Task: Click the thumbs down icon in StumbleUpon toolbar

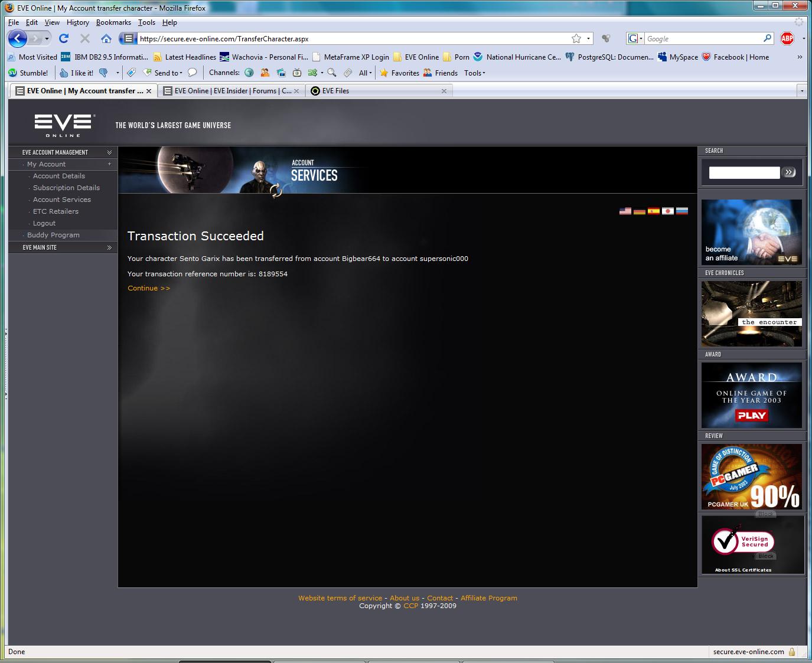Action: 104,73
